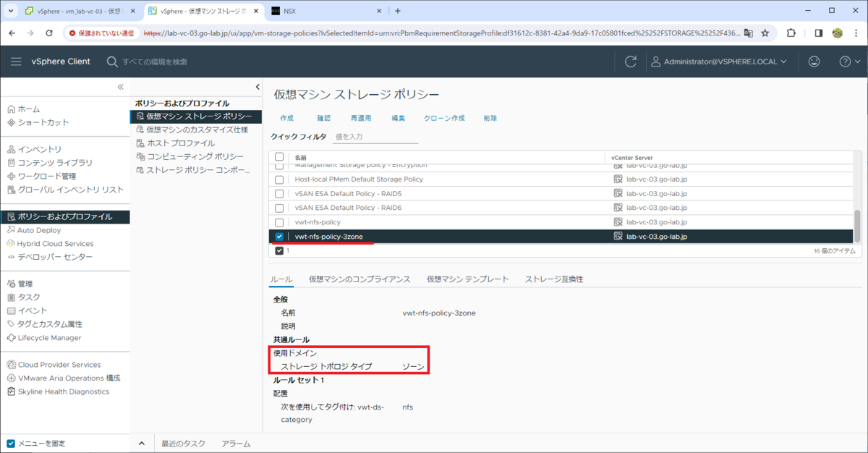Image resolution: width=868 pixels, height=453 pixels.
Task: Click the search magnifier icon
Action: (112, 62)
